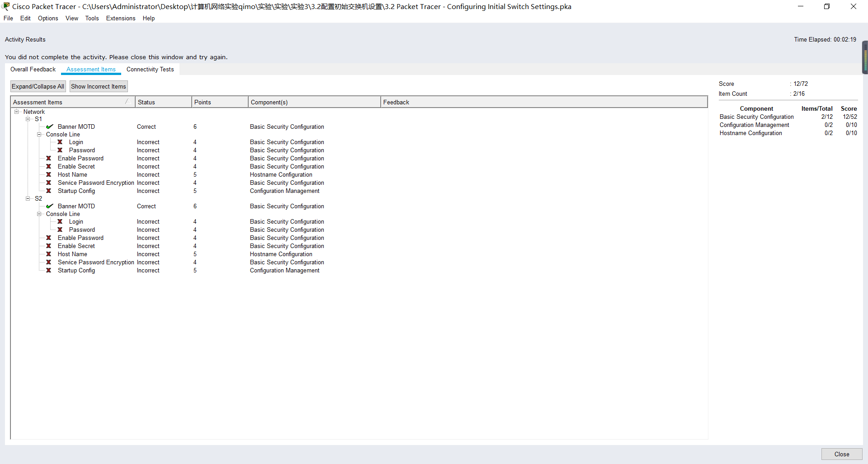This screenshot has width=868, height=464.
Task: Collapse the Network tree node
Action: pos(17,112)
